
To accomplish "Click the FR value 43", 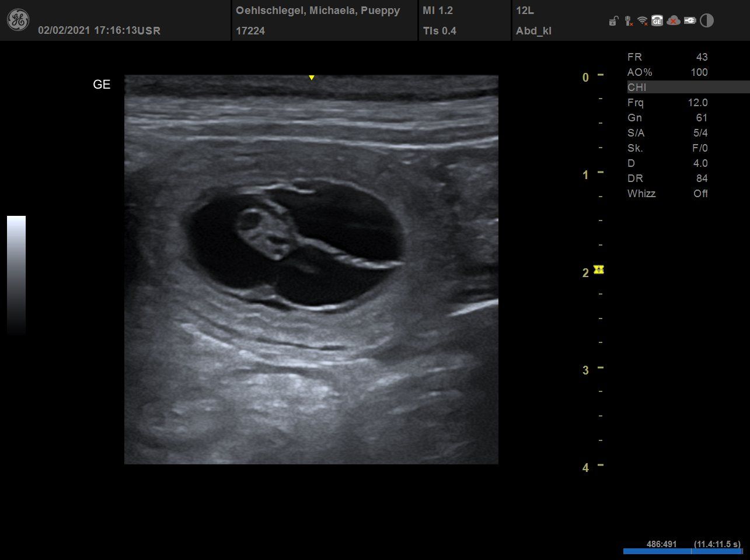I will [x=702, y=57].
